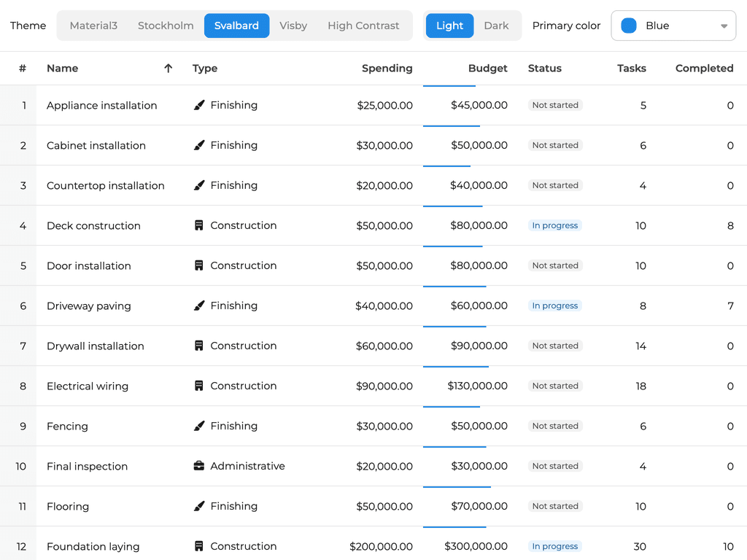This screenshot has width=747, height=560.
Task: Click the sort ascending arrow in Name header
Action: tap(169, 68)
